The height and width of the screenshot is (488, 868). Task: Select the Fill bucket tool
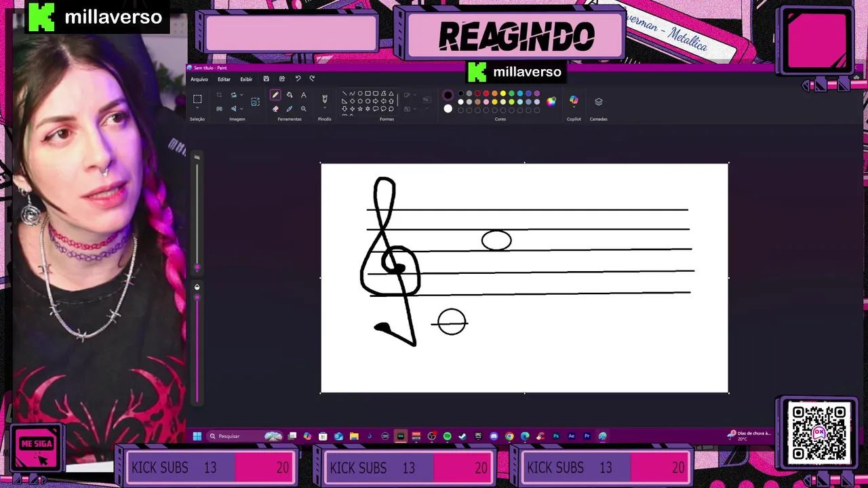click(290, 95)
